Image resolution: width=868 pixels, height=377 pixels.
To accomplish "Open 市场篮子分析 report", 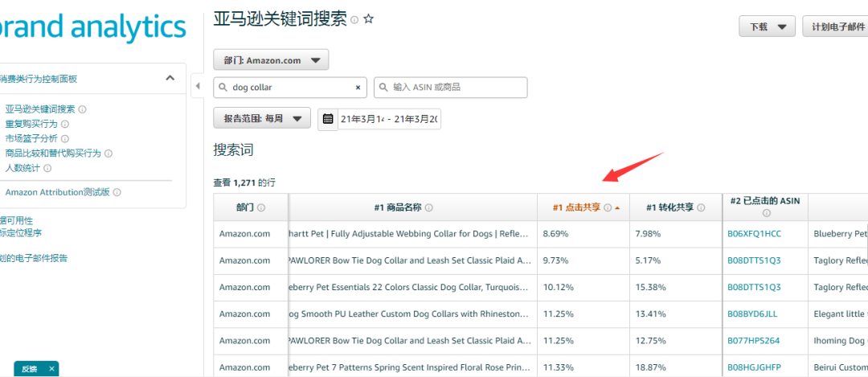I will [x=31, y=138].
